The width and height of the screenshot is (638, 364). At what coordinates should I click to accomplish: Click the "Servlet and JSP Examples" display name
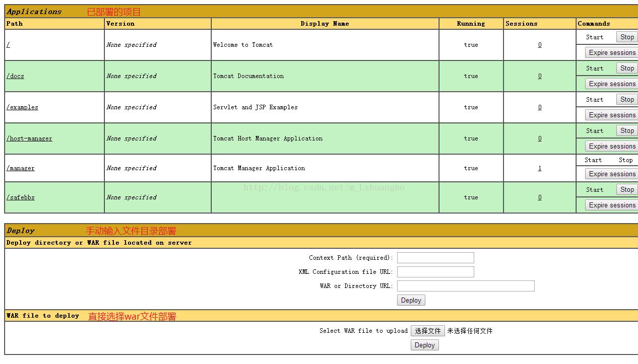point(256,107)
